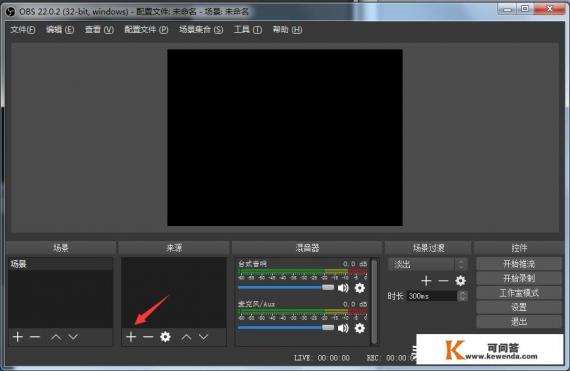
Task: Click the 时长 duration stepper arrows
Action: [462, 296]
